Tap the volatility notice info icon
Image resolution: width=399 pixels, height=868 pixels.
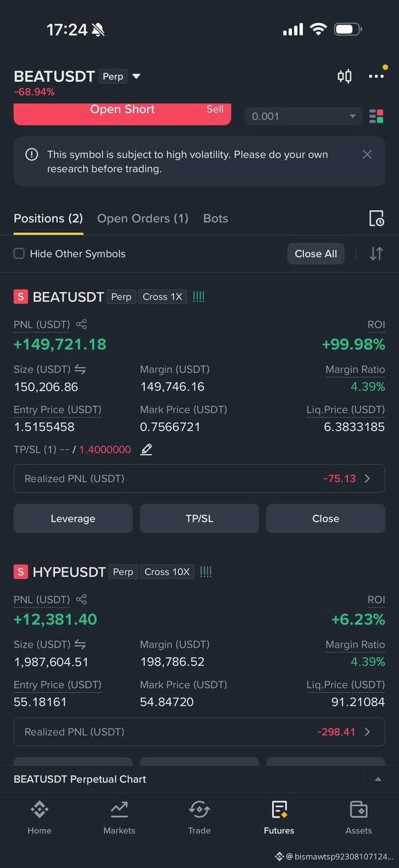coord(32,155)
